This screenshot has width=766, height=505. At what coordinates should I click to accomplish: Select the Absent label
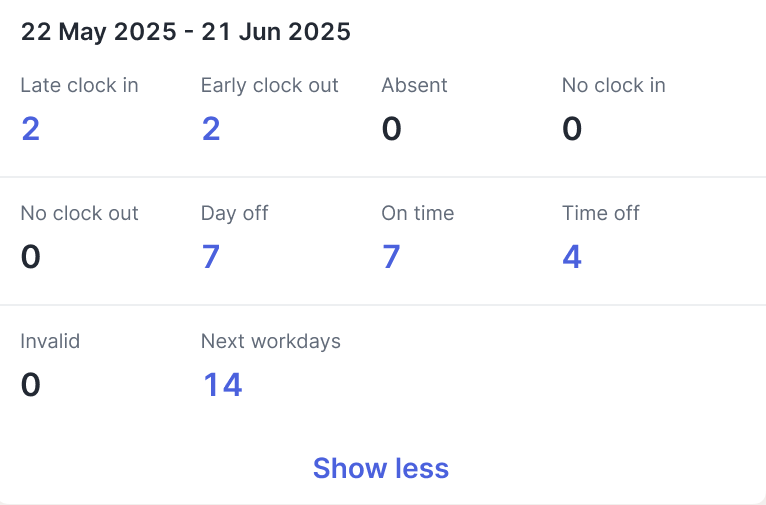tap(413, 86)
